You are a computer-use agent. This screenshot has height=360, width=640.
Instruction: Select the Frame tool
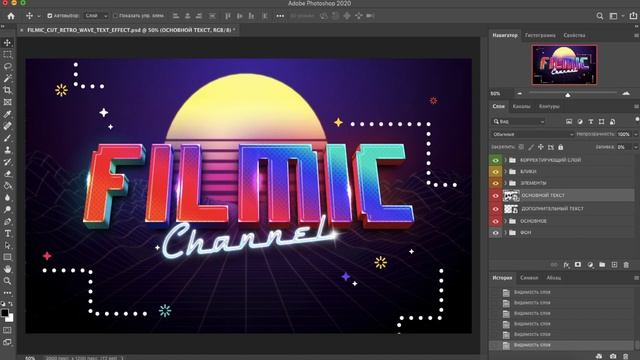point(7,102)
